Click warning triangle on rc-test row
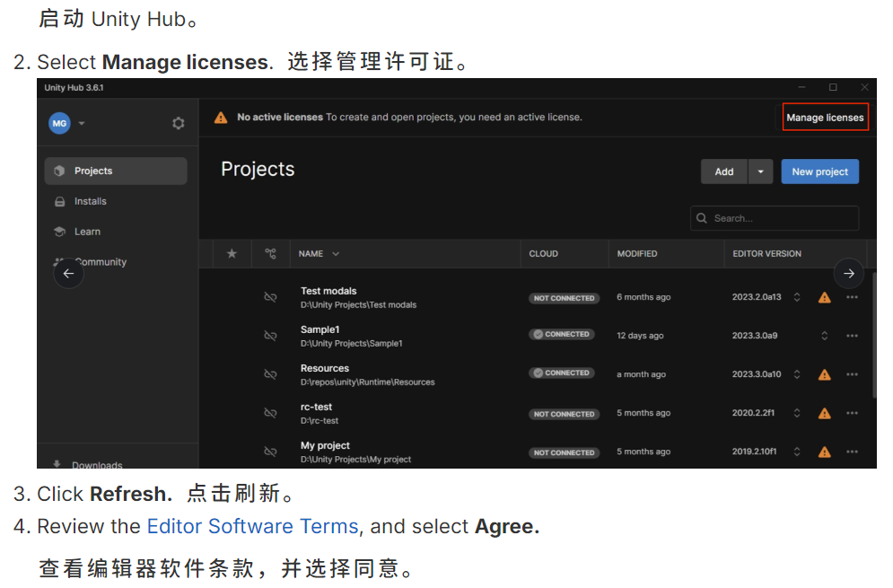 coord(824,414)
